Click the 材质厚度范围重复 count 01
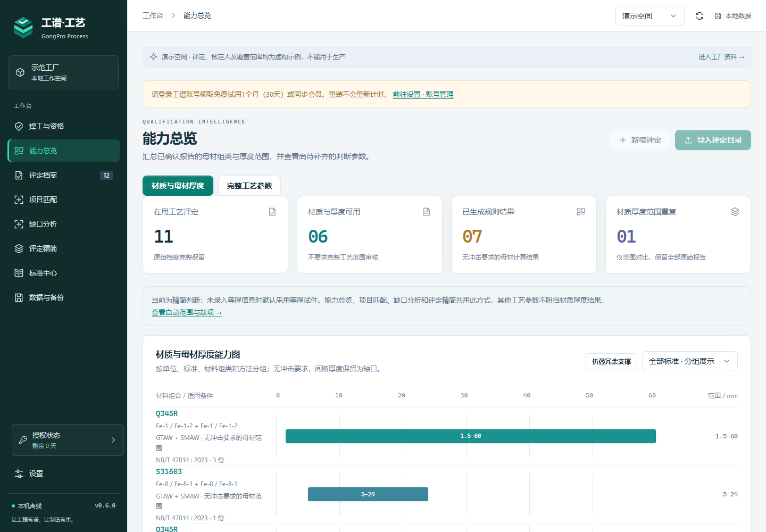Image resolution: width=766 pixels, height=532 pixels. click(x=626, y=236)
